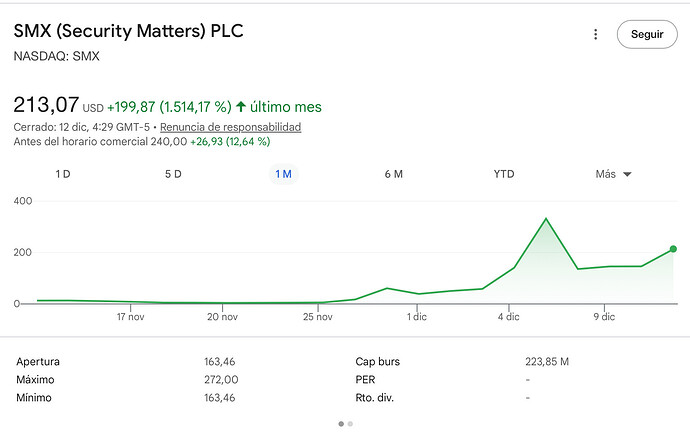Click the current price 213,07
690x437 pixels.
click(x=45, y=104)
